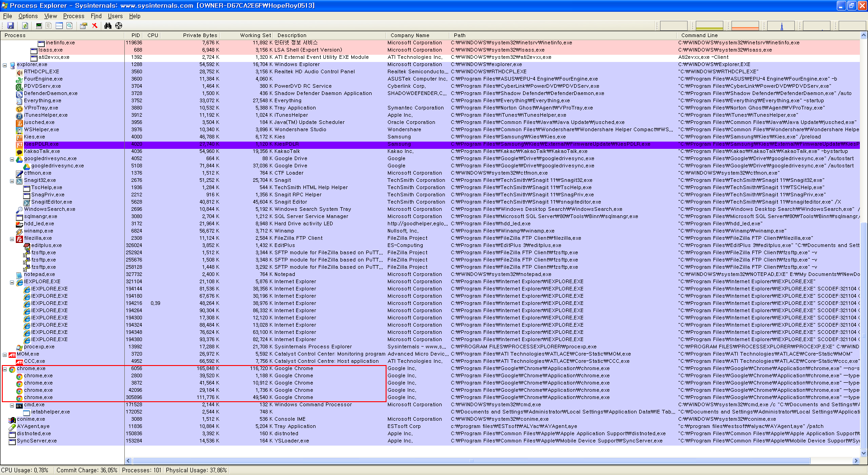The width and height of the screenshot is (868, 475).
Task: Click the Everything search icon beside Everything.exe
Action: point(19,101)
